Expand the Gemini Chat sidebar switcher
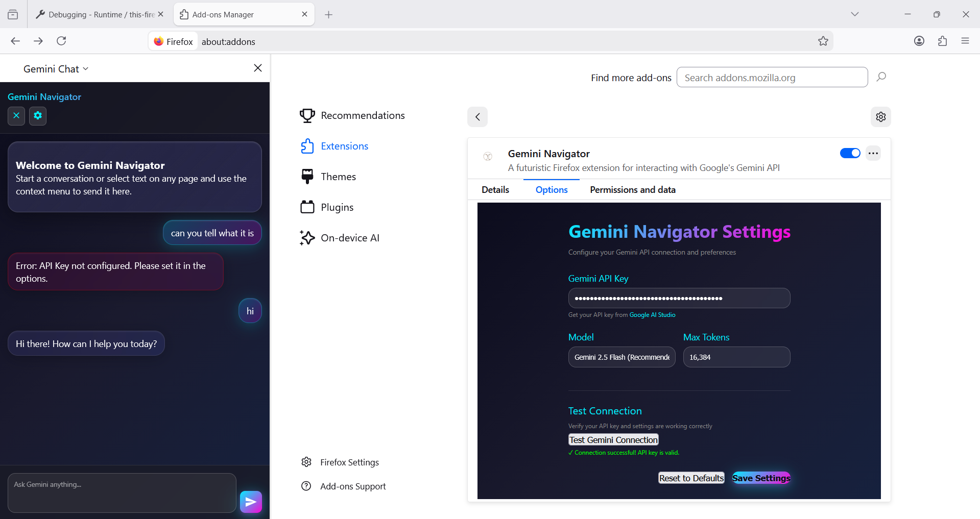The height and width of the screenshot is (519, 980). click(x=56, y=69)
